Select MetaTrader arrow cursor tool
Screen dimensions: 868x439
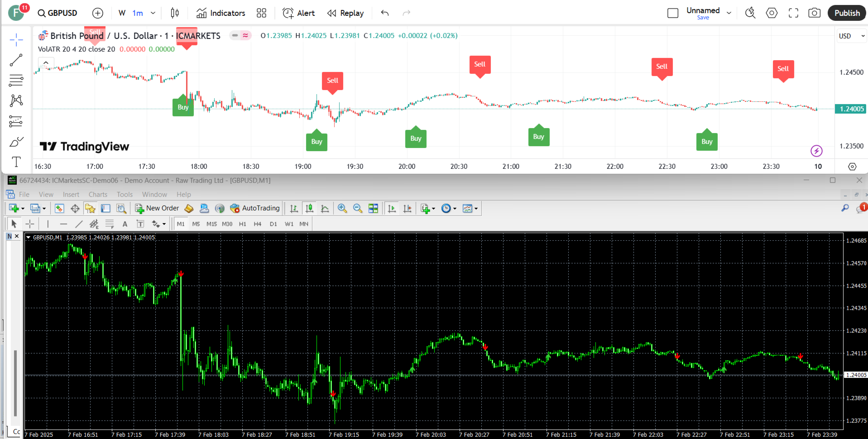(x=14, y=224)
